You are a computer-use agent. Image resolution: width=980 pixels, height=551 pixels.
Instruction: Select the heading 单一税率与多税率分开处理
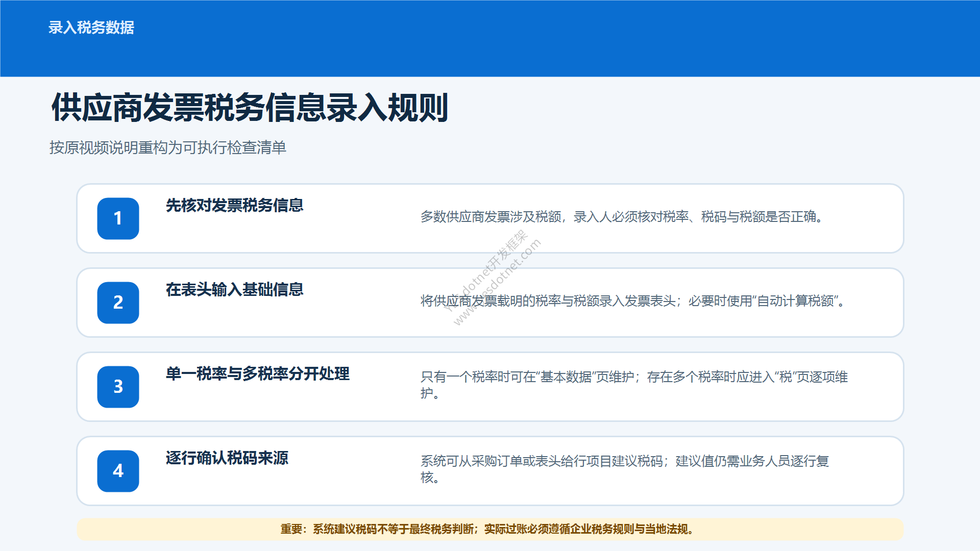click(258, 373)
